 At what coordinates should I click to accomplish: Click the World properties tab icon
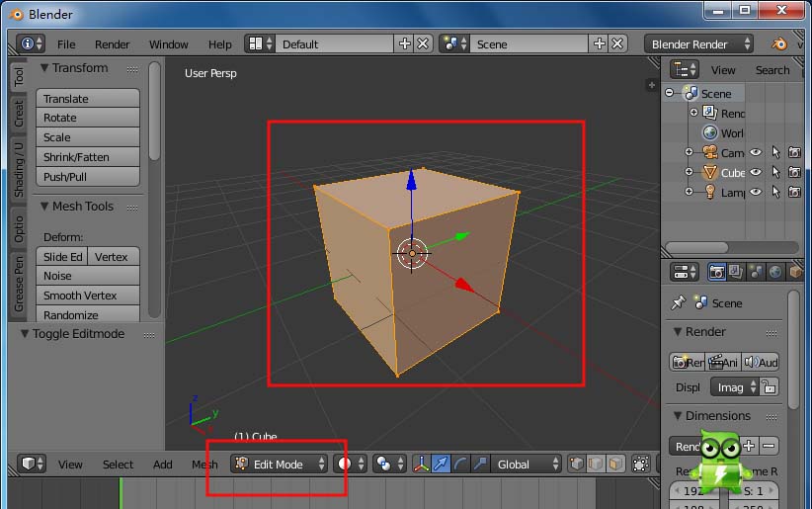tap(775, 272)
